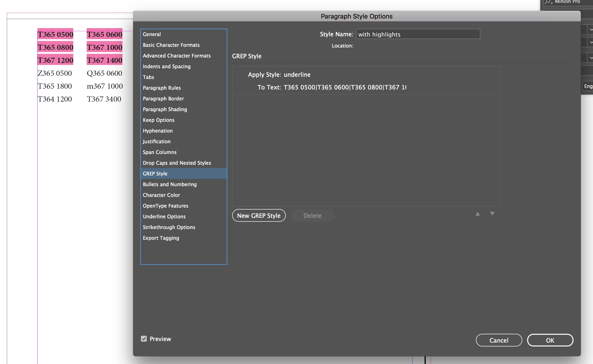
Task: Switch to Basic Character Formats
Action: point(171,45)
